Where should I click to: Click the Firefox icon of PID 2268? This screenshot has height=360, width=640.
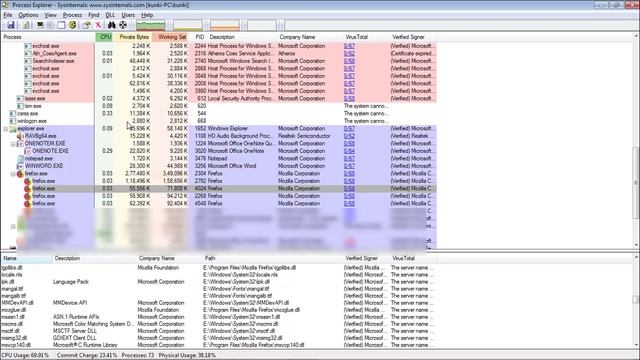[27, 196]
